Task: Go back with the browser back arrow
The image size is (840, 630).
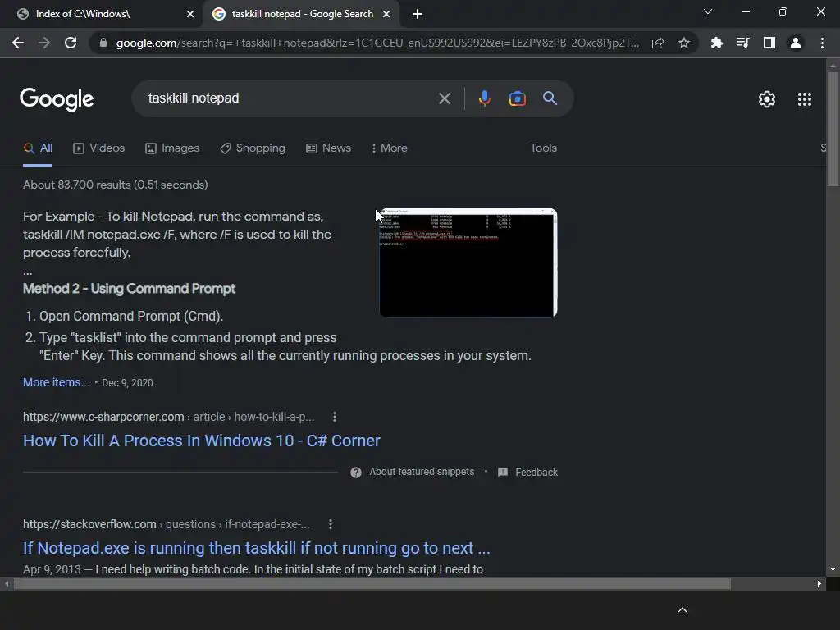Action: (x=18, y=43)
